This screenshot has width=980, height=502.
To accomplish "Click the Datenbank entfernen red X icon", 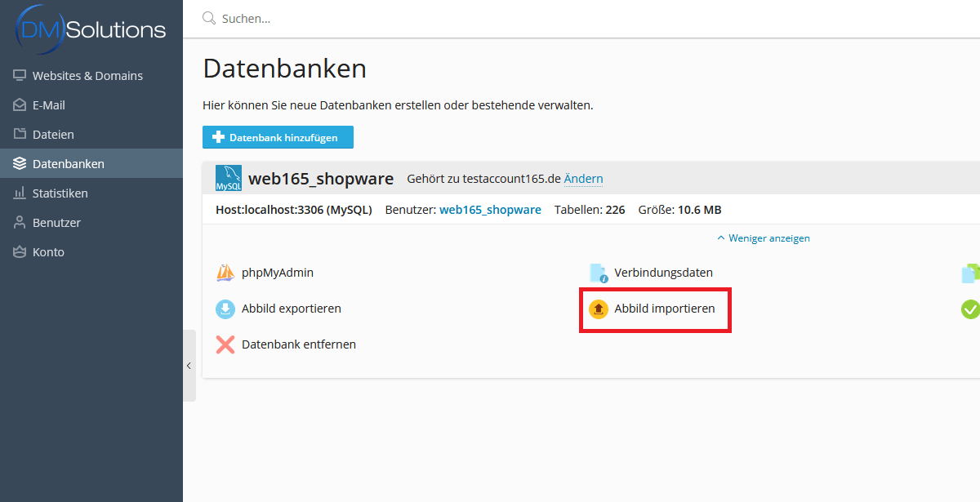I will click(x=225, y=344).
